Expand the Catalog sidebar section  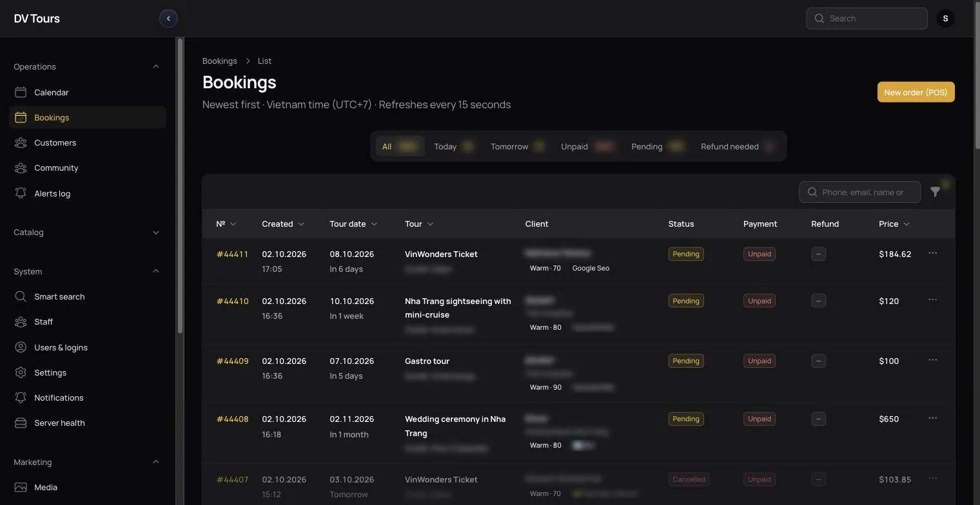click(x=155, y=233)
